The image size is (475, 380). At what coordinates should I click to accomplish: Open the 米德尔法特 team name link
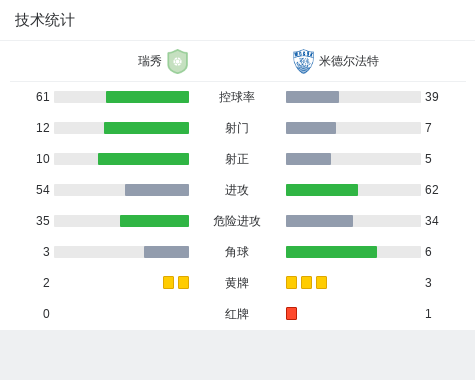(349, 61)
